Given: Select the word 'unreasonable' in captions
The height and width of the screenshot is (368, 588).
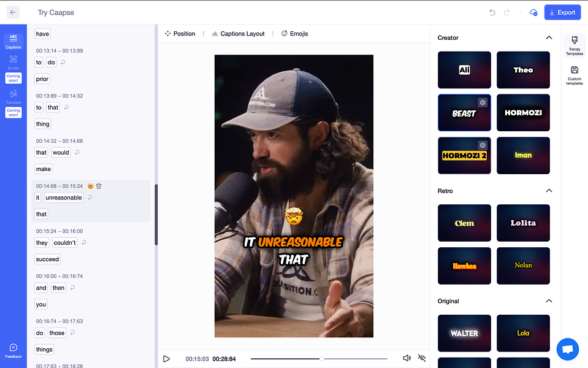Looking at the screenshot, I should [64, 197].
